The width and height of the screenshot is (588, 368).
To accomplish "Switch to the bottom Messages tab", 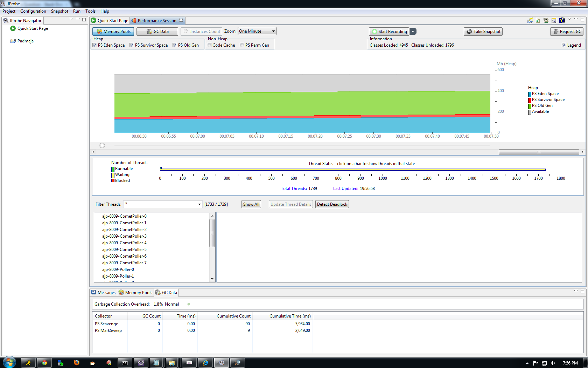I will (104, 293).
